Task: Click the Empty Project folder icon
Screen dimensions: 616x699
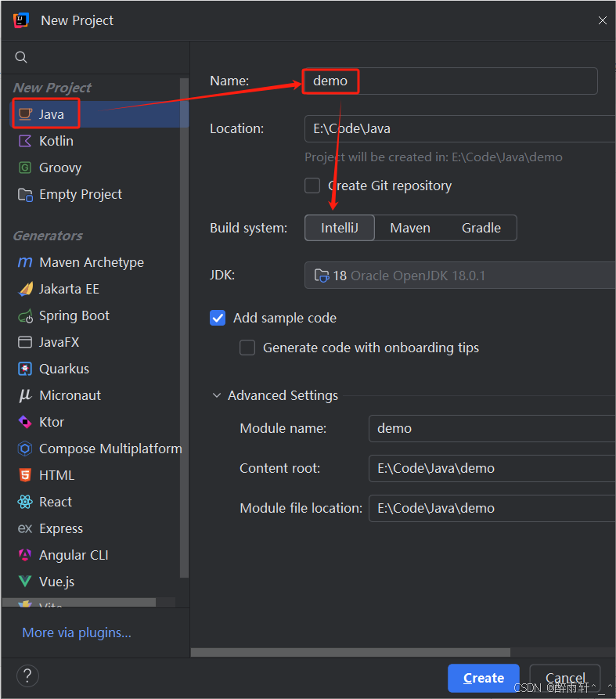Action: 25,195
